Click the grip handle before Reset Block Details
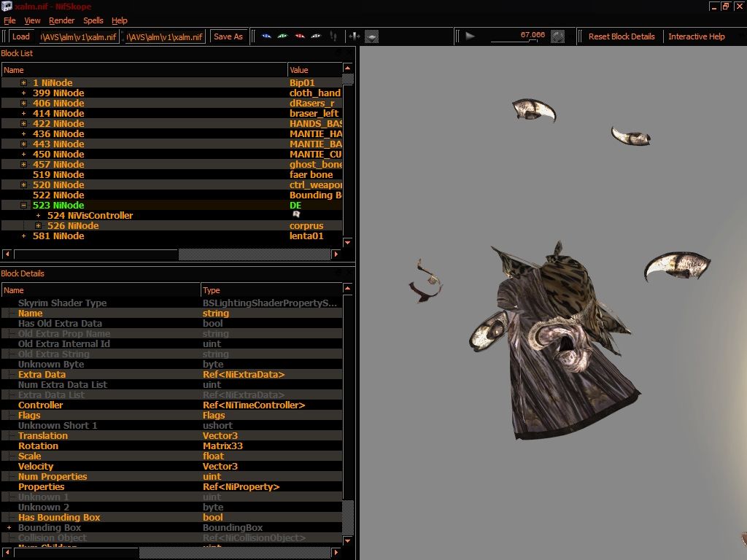Viewport: 747px width, 560px height. tap(580, 36)
